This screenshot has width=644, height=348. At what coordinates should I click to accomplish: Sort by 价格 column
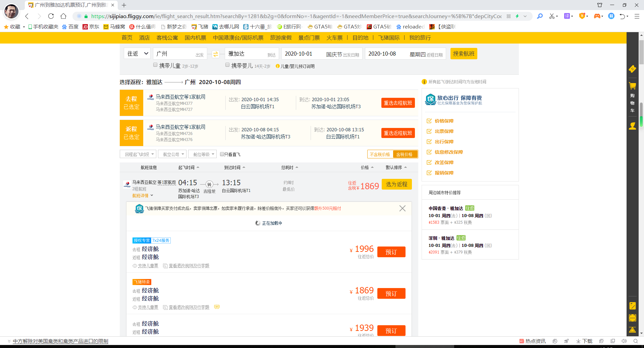[367, 167]
